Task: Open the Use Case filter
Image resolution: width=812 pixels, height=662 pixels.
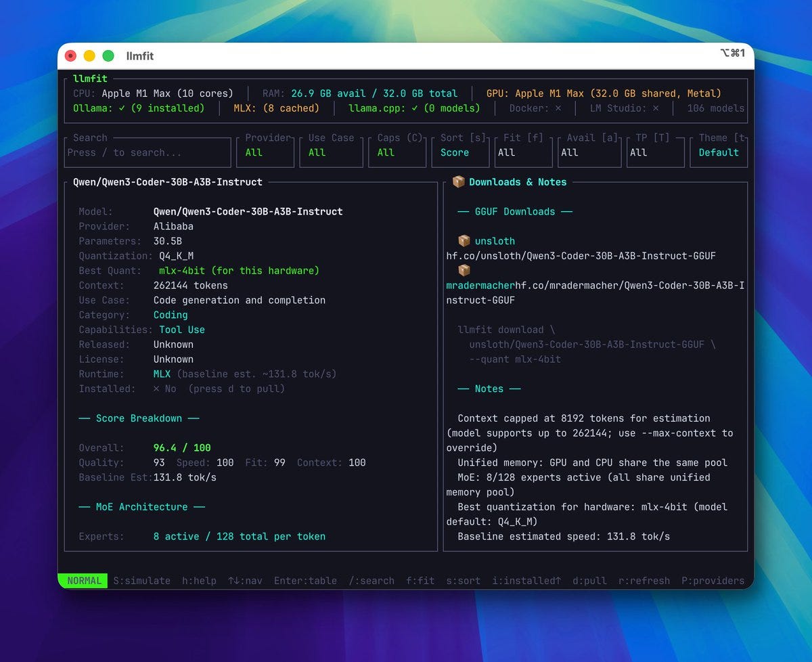Action: click(x=332, y=153)
